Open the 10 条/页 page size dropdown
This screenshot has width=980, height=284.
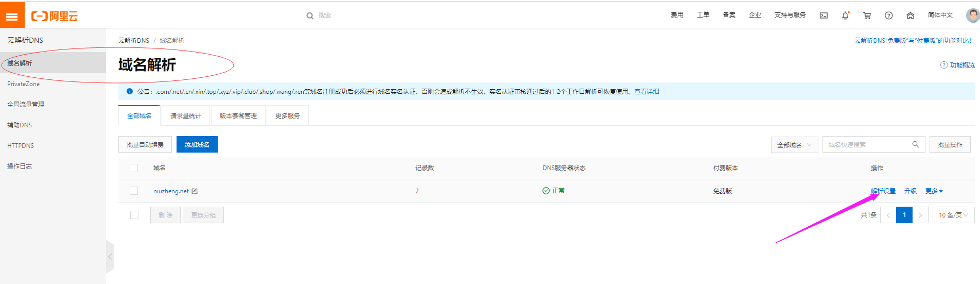(953, 215)
